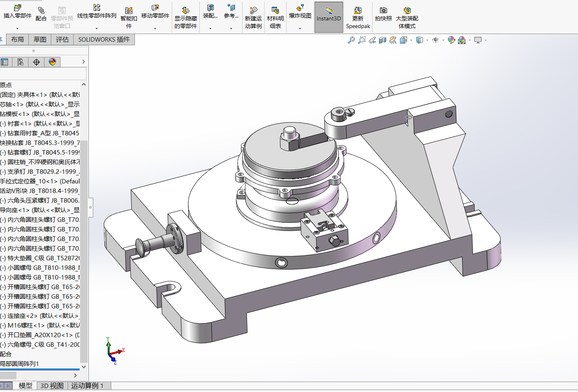Open the FeatureManager design tree tab icon
578x392 pixels.
(4, 62)
